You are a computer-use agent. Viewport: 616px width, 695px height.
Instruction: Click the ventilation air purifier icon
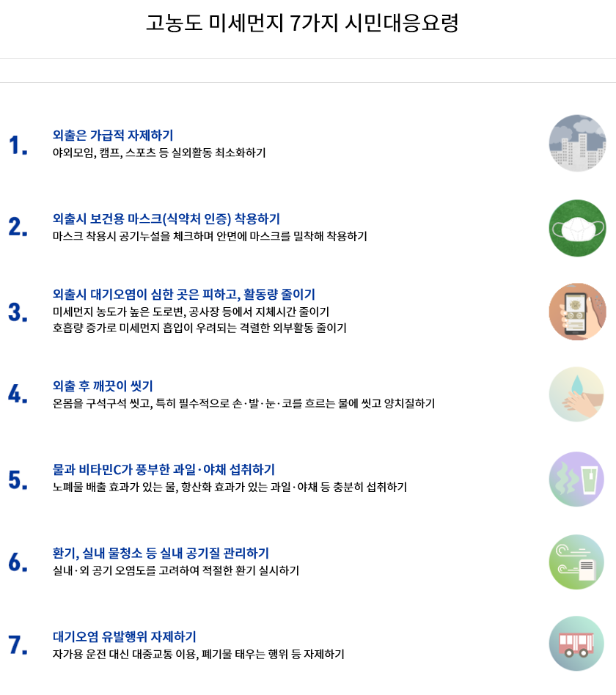click(x=577, y=562)
